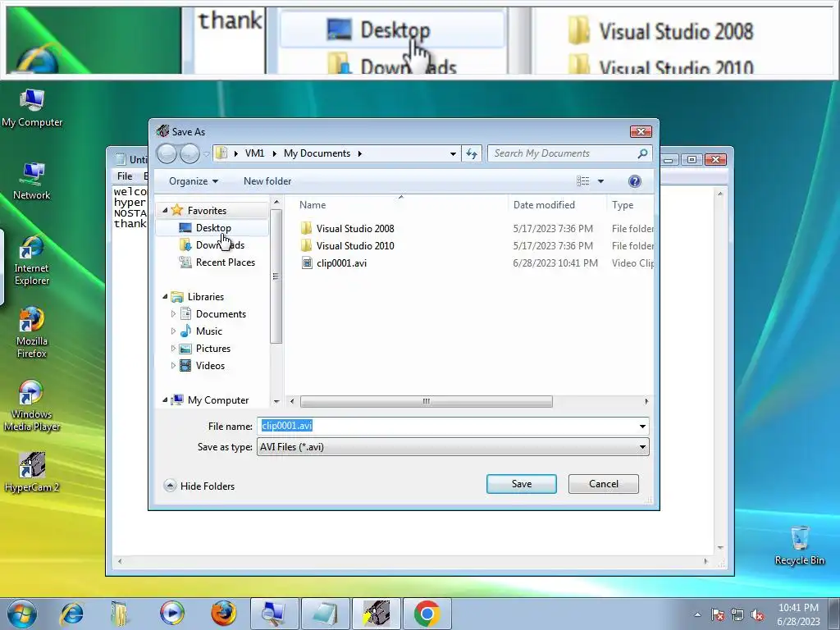The image size is (840, 630).
Task: Click the Back button in Save As
Action: pos(167,153)
